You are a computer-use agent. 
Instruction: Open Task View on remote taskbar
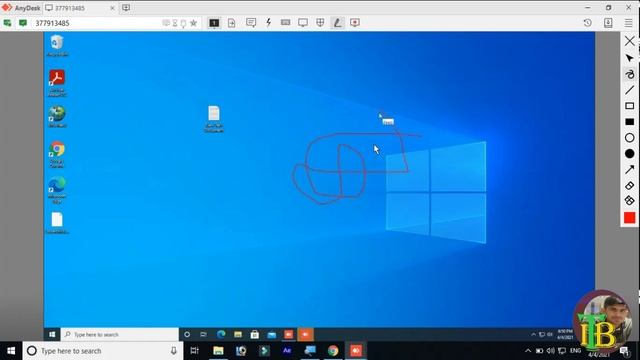point(203,334)
